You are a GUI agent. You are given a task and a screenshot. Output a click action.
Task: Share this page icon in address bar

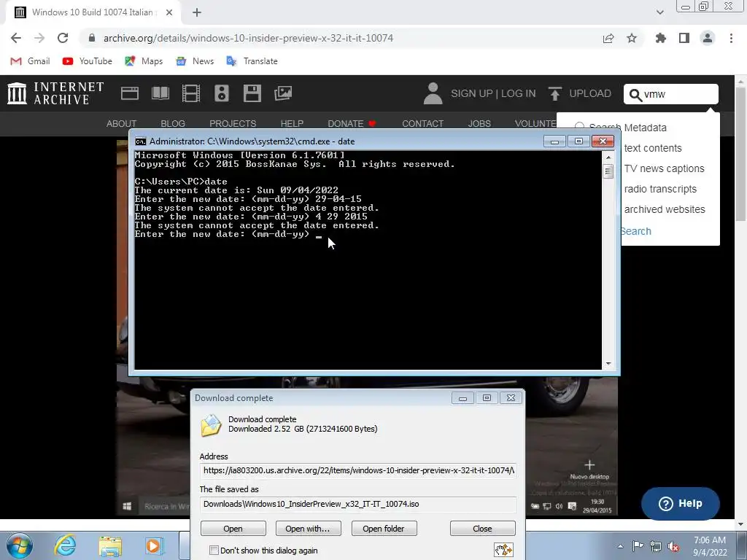(608, 38)
